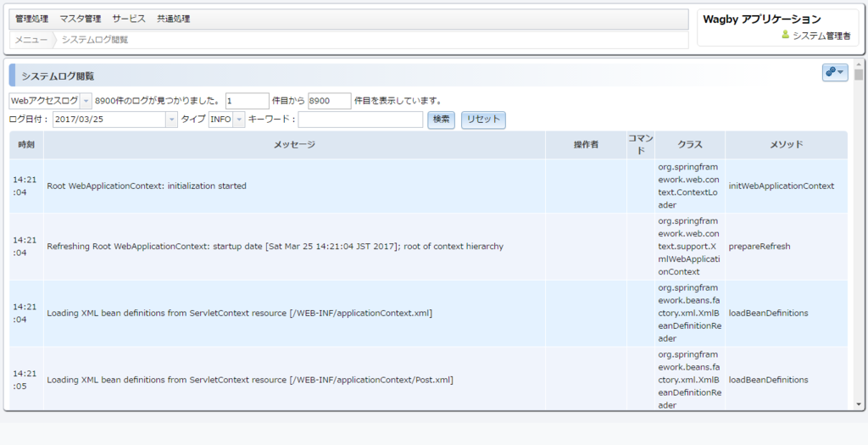Click the end record number field 8900
This screenshot has width=868, height=445.
click(330, 101)
